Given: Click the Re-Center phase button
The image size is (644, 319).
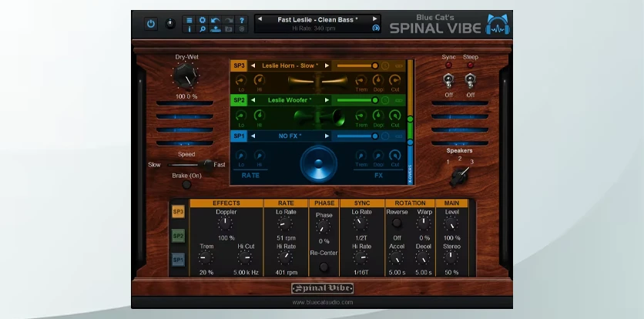Looking at the screenshot, I should [x=324, y=267].
